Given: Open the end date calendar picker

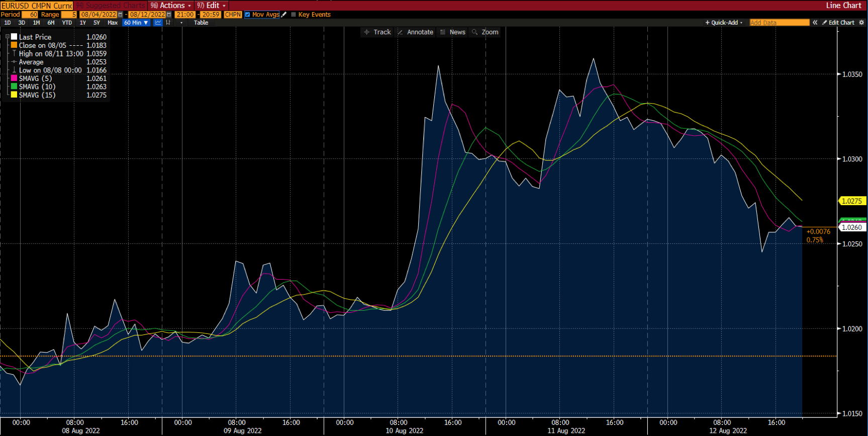Looking at the screenshot, I should click(169, 15).
